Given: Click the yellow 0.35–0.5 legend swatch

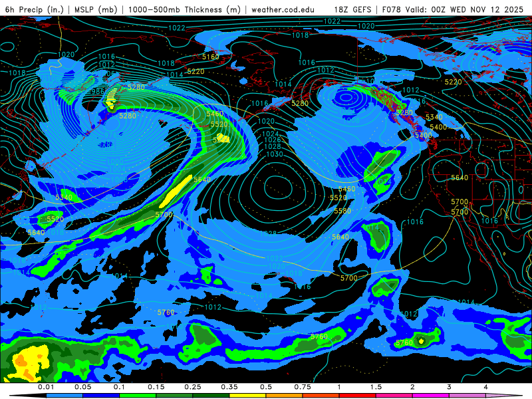Looking at the screenshot, I should click(x=247, y=396).
